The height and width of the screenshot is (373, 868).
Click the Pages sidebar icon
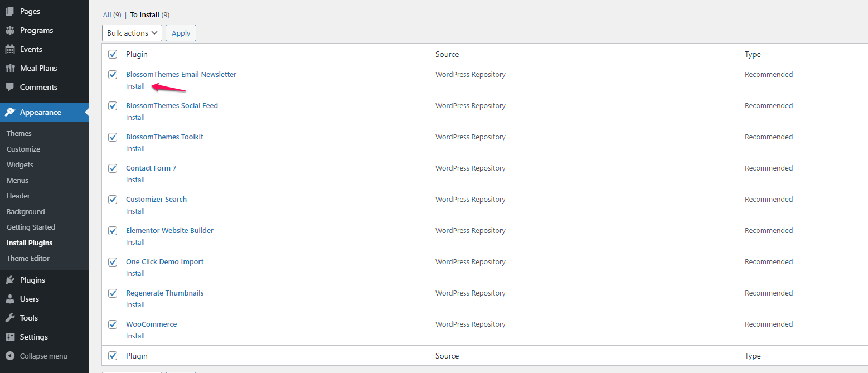point(9,11)
